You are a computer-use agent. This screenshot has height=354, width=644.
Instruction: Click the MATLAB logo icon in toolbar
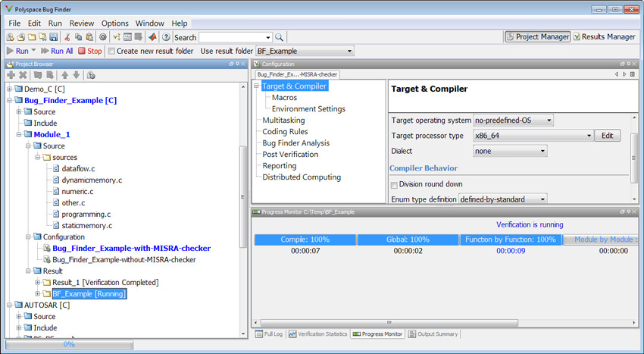[x=152, y=37]
